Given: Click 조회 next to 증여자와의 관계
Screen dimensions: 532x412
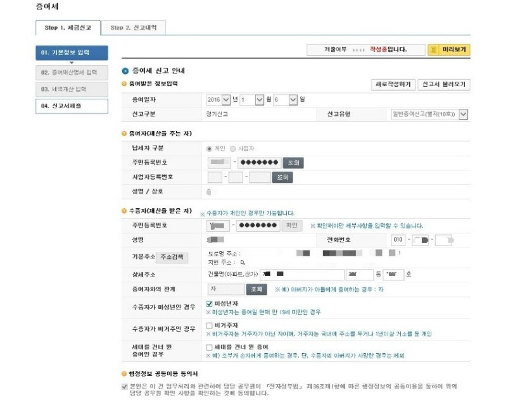Looking at the screenshot, I should (x=256, y=290).
